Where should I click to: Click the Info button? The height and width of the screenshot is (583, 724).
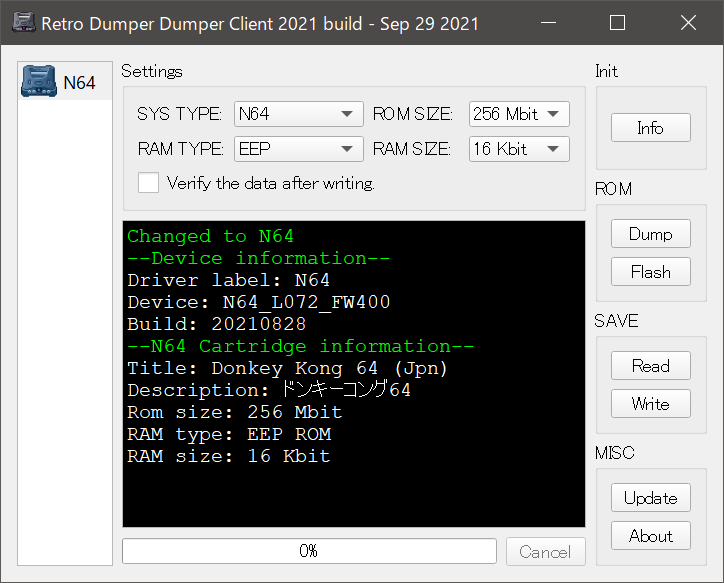coord(651,127)
